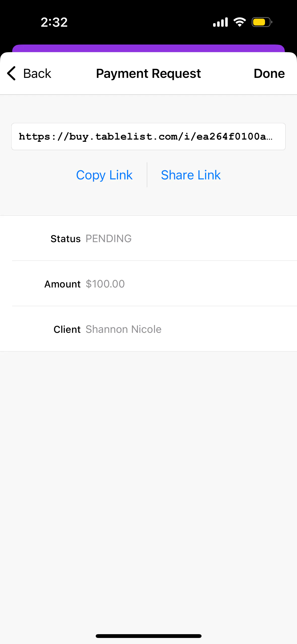This screenshot has height=644, width=297.
Task: Tap the Payment Request title
Action: [x=148, y=74]
